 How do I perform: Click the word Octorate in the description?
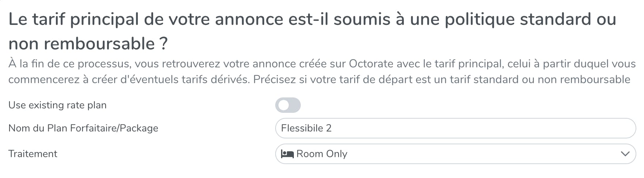[x=371, y=64]
